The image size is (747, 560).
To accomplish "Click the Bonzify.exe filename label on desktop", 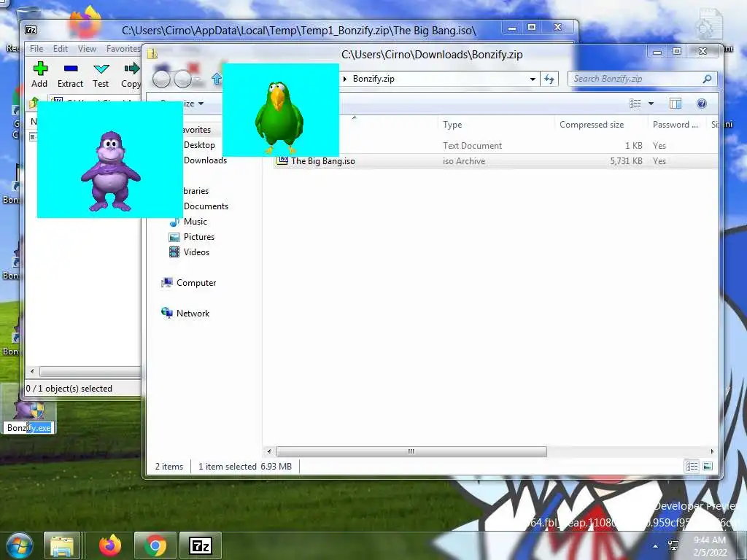I will coord(28,428).
